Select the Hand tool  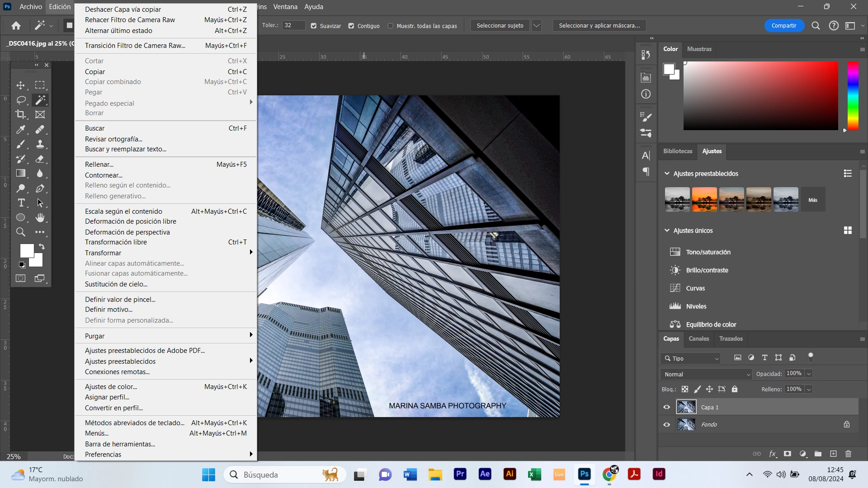[x=40, y=218]
